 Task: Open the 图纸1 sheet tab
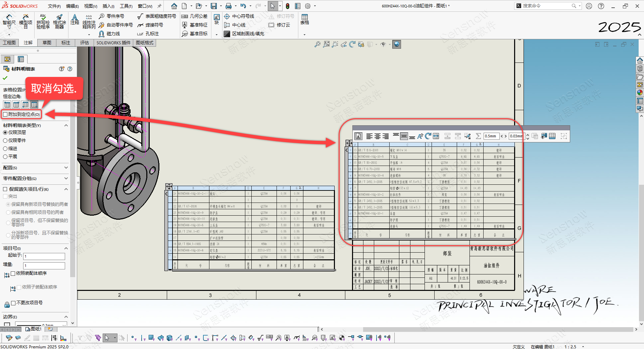(x=34, y=329)
